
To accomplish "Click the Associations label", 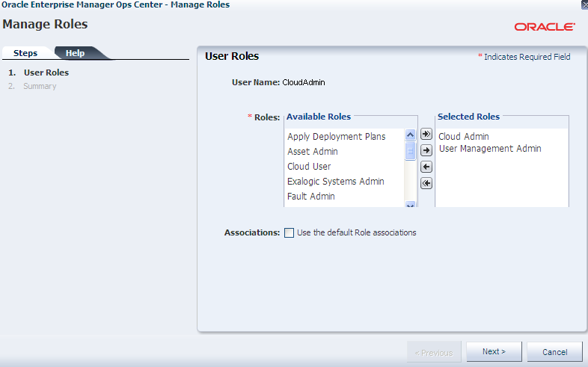I will [252, 232].
